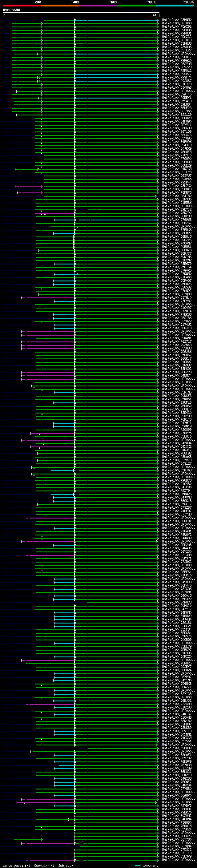The height and width of the screenshot is (868, 197).
Task: Select the UniRef100_Q8RZ90 label
Action: tap(177, 213)
